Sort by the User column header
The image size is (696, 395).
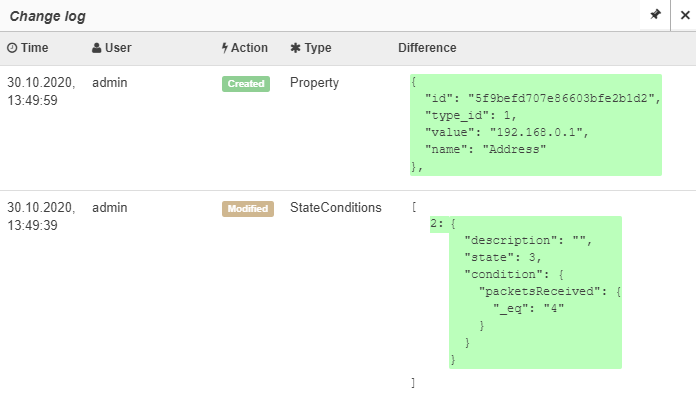coord(112,48)
